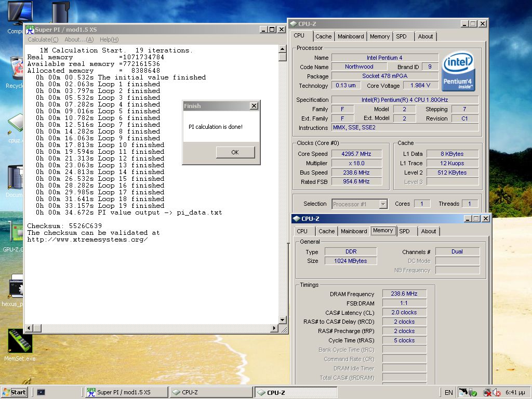Open the Start menu
This screenshot has width=532, height=399.
pyautogui.click(x=15, y=392)
